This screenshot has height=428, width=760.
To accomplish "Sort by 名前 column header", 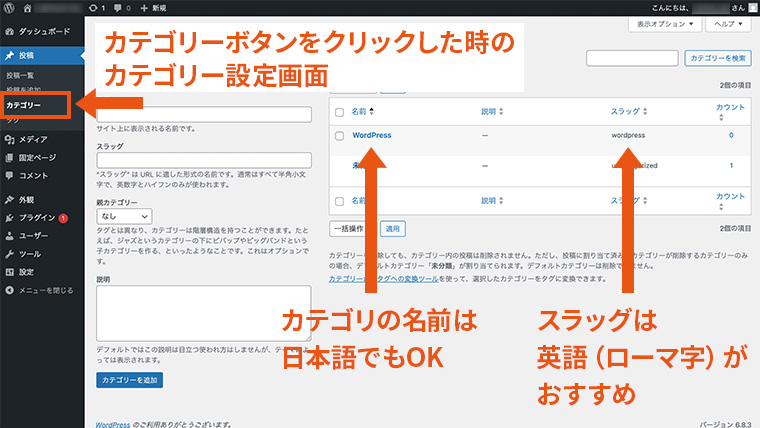I will [x=363, y=111].
